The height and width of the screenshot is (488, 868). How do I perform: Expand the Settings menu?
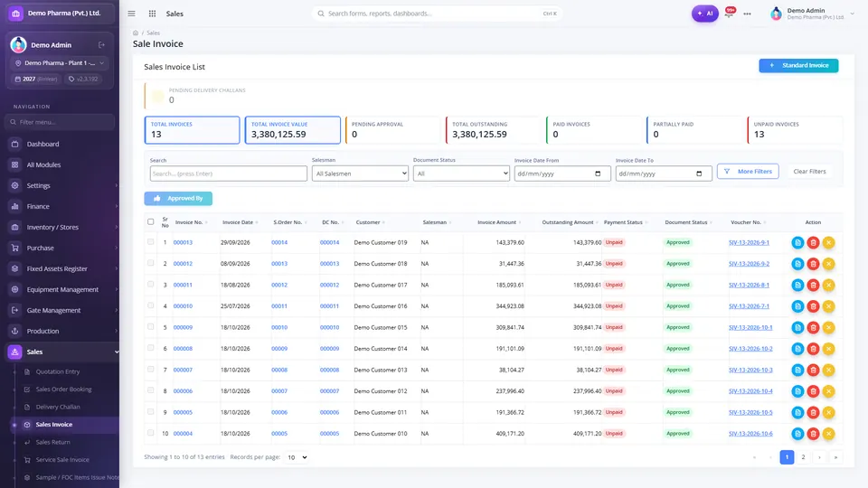pos(60,185)
